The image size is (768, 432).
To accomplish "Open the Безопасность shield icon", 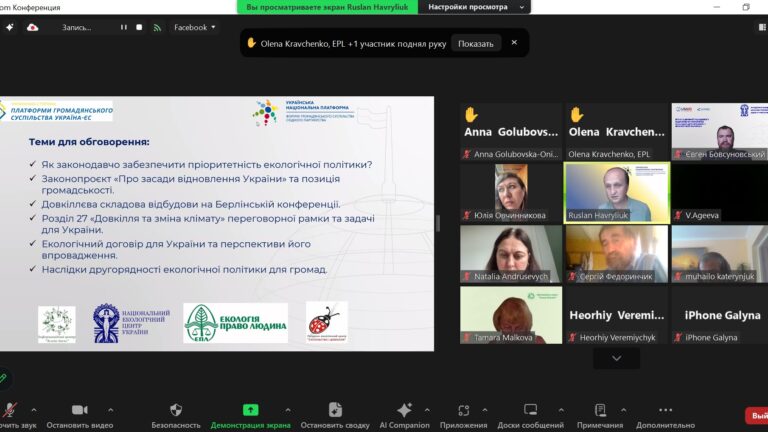I will (x=176, y=410).
